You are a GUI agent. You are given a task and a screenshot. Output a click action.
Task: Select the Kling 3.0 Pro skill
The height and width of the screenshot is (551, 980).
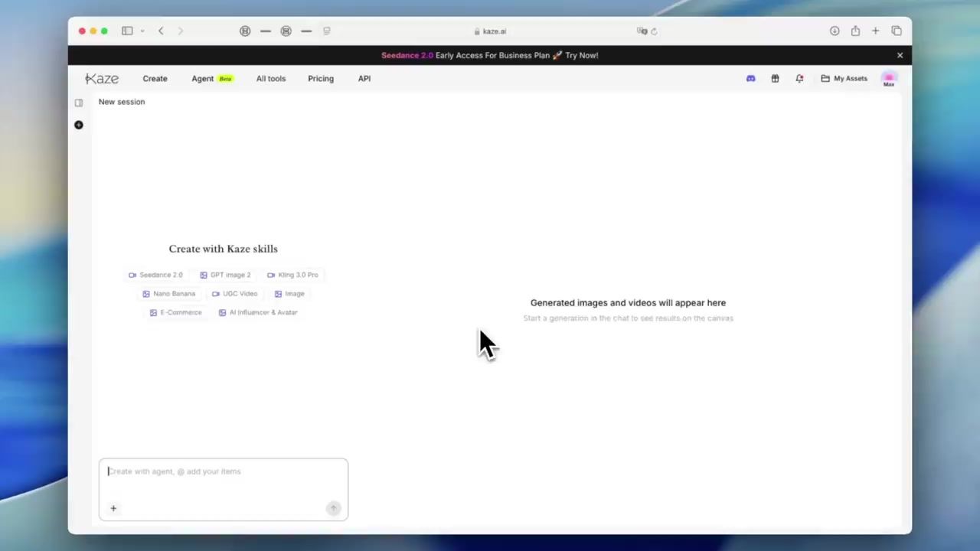[x=292, y=275]
